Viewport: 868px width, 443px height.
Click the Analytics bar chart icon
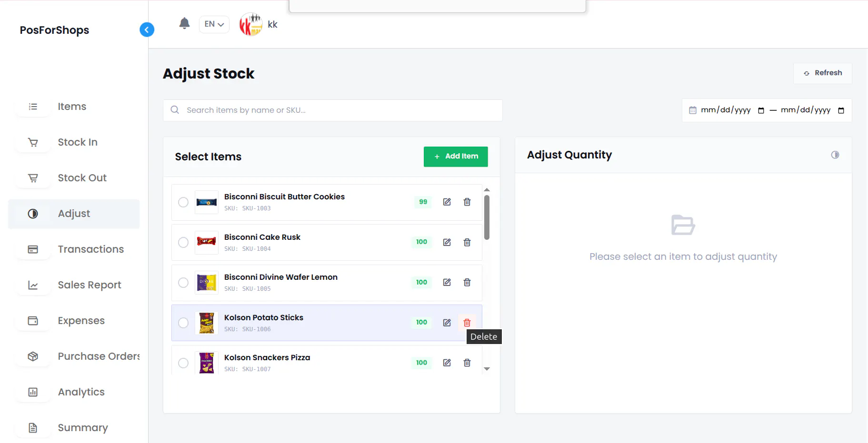(x=33, y=392)
